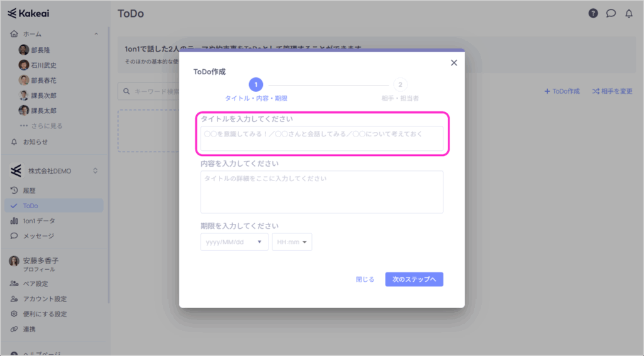Screen dimensions: 644x356
Task: Click the 次のステップへ button
Action: [x=414, y=279]
